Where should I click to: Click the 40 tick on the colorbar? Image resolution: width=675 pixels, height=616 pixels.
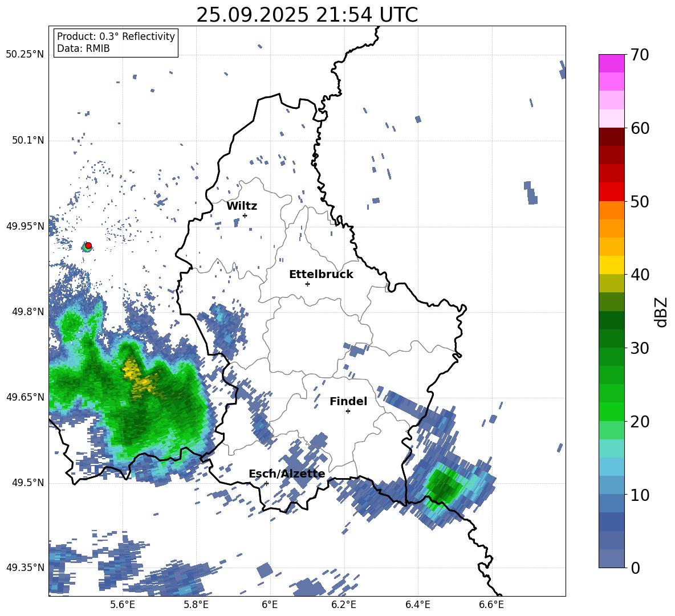click(640, 275)
